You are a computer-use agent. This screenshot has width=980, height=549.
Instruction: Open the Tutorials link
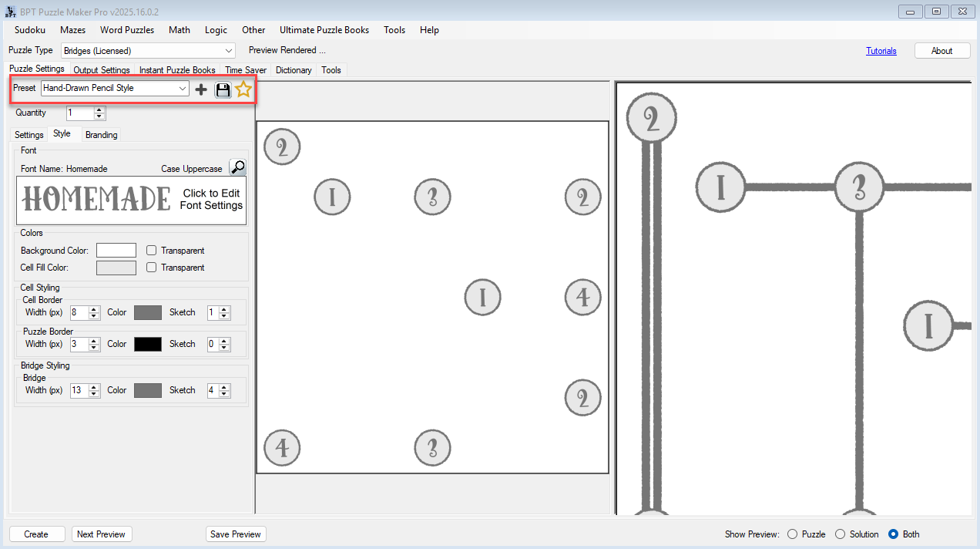(881, 50)
